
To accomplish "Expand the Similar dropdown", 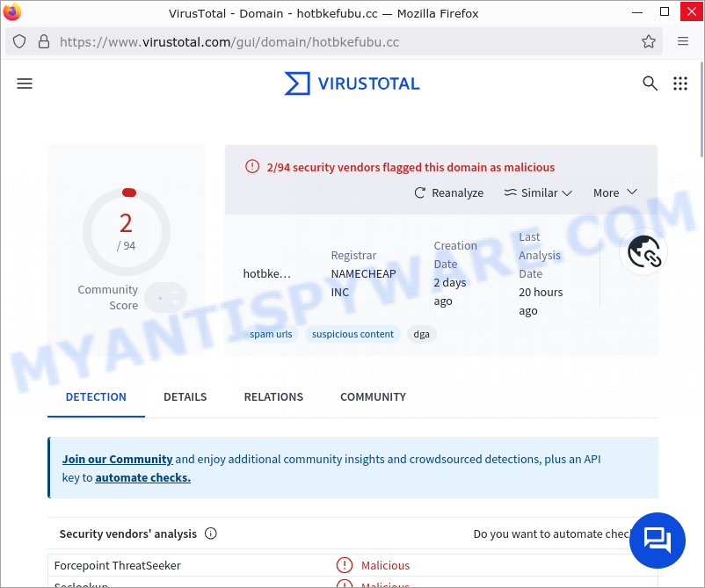I will tap(538, 192).
